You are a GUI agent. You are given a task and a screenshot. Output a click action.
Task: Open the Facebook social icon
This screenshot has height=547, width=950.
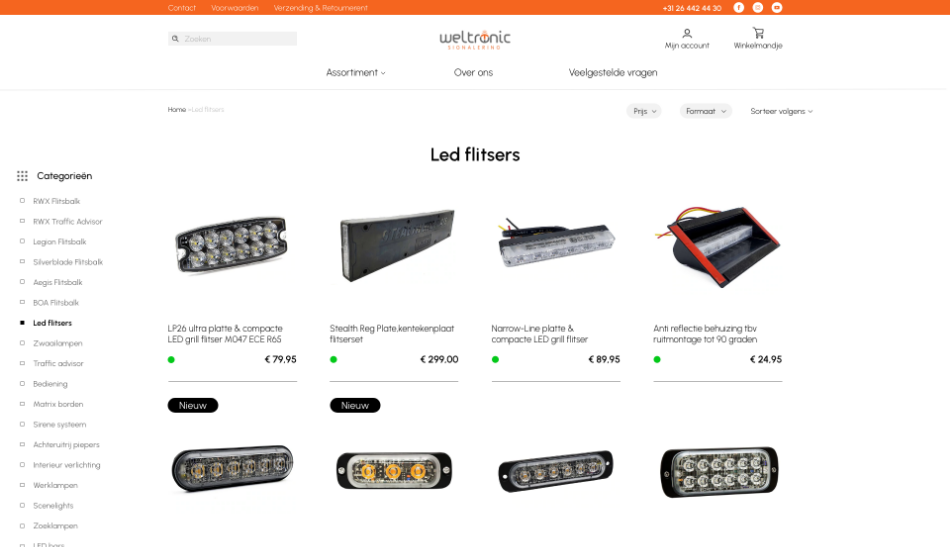coord(739,7)
